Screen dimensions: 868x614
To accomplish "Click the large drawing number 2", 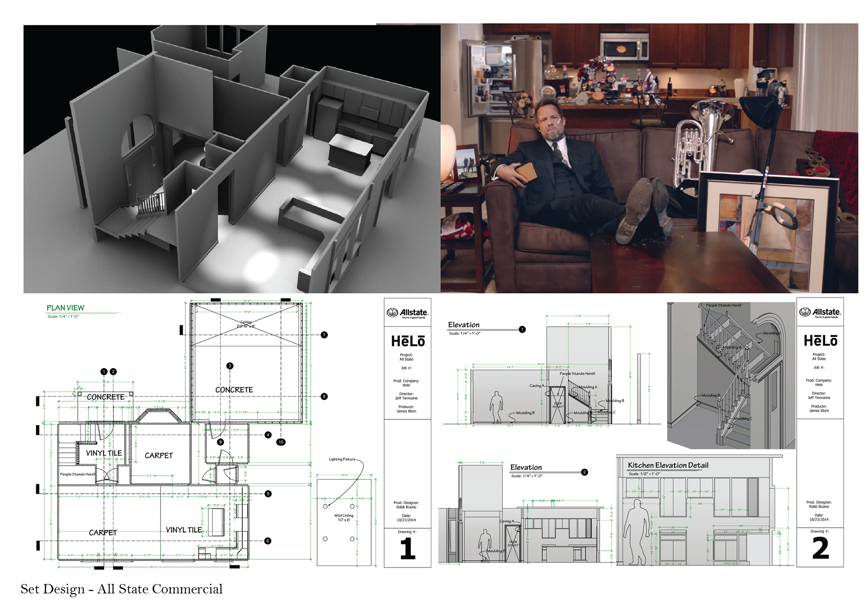I will pos(820,549).
